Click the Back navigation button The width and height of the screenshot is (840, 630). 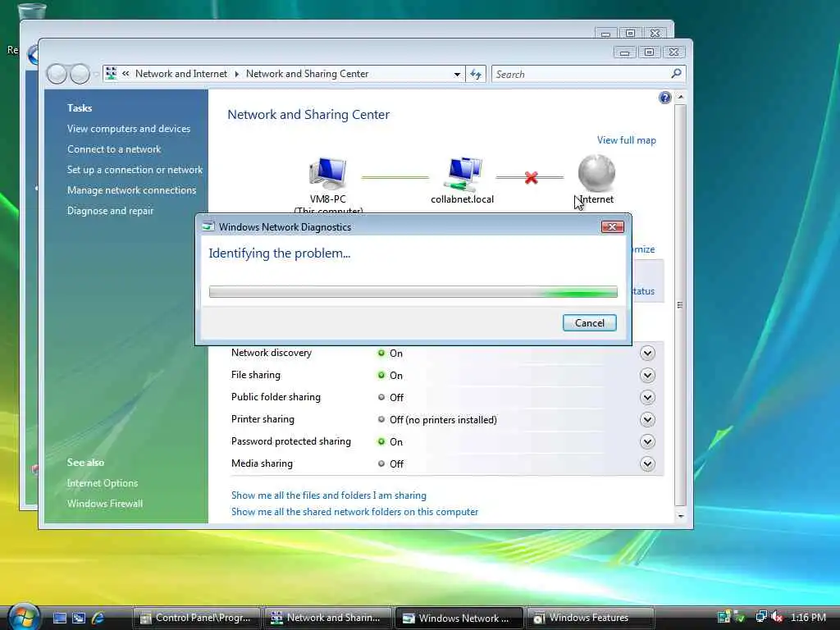tap(57, 74)
